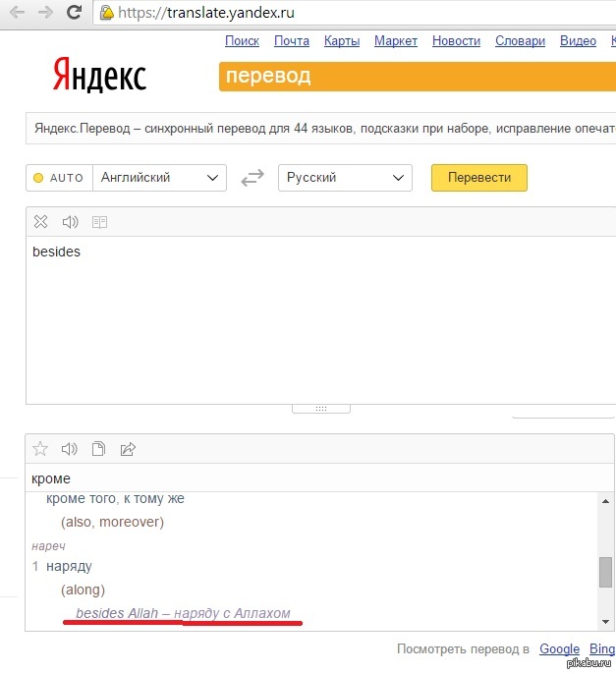This screenshot has width=616, height=674.
Task: Open Словари in top navigation
Action: click(520, 40)
